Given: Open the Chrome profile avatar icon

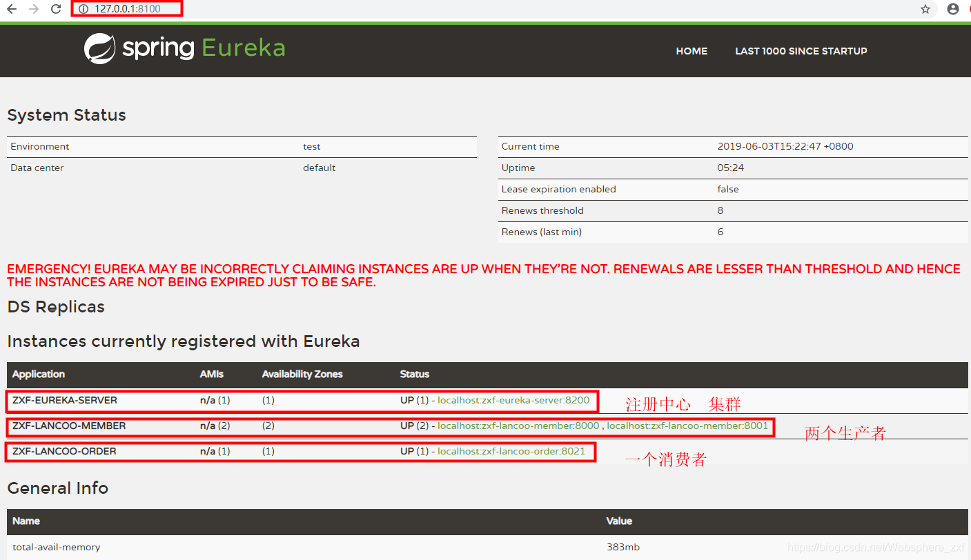Looking at the screenshot, I should (953, 9).
